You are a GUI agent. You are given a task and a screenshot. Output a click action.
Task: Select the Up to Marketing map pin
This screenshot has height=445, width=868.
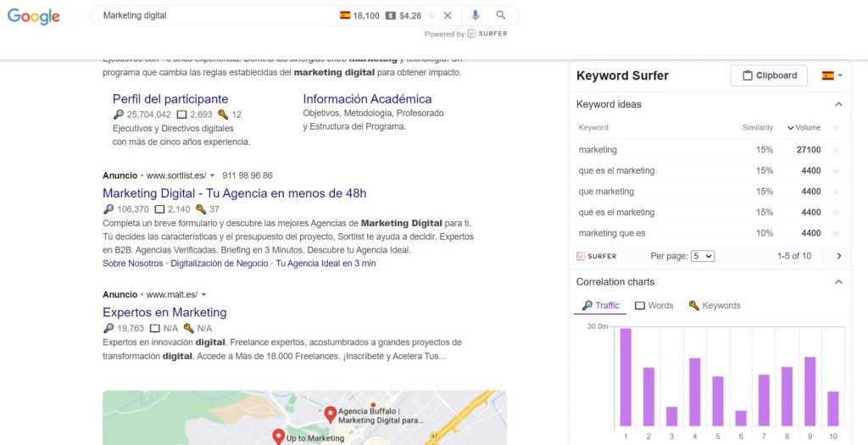pos(278,437)
